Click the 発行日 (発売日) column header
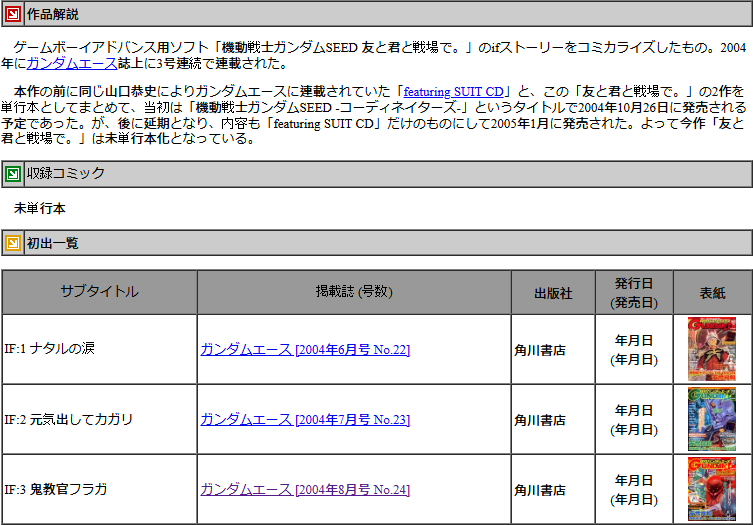 click(x=634, y=292)
